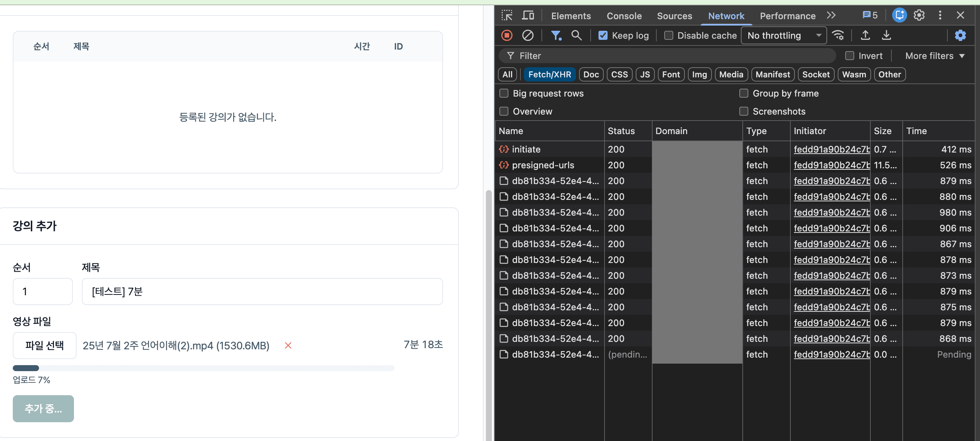Enable Group by frame checkbox
Viewport: 980px width, 441px height.
coord(743,94)
